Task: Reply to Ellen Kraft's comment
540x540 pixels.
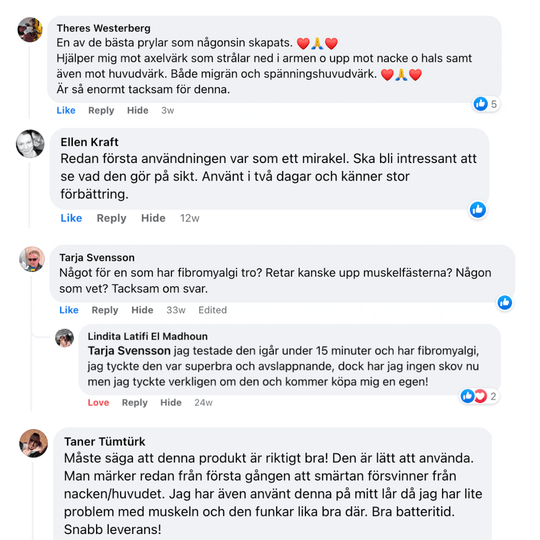Action: coord(111,218)
